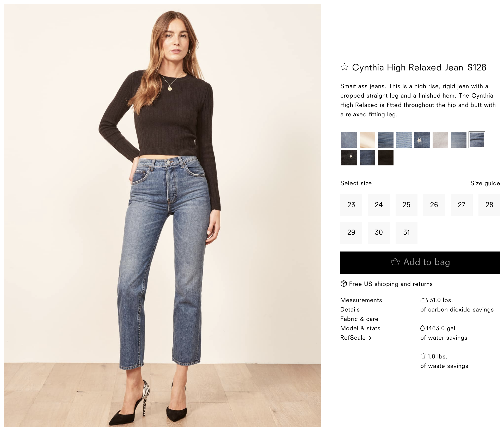The width and height of the screenshot is (504, 431).
Task: Click the shipping box icon
Action: click(343, 284)
